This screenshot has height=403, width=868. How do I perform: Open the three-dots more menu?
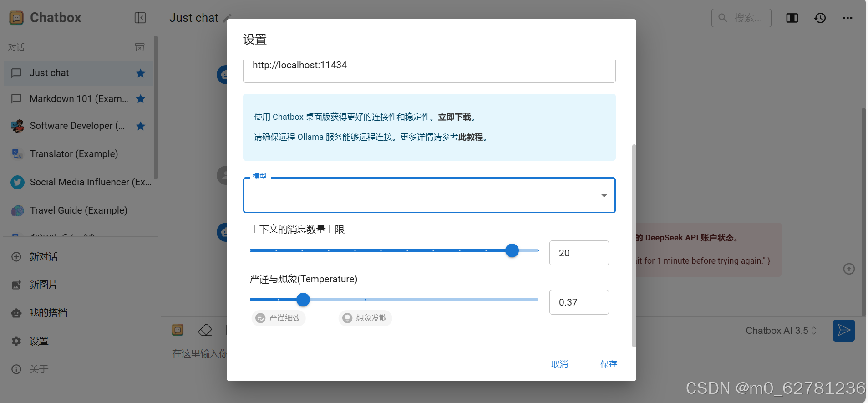848,18
